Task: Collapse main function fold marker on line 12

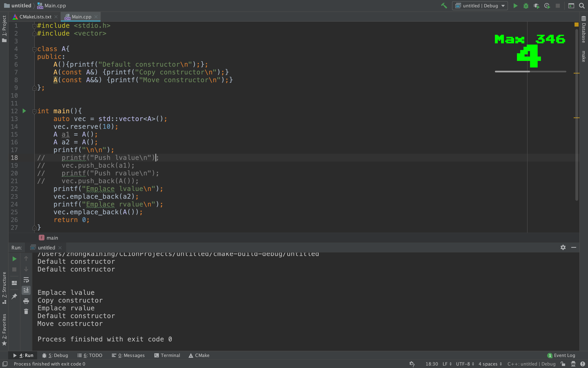Action: tap(34, 111)
